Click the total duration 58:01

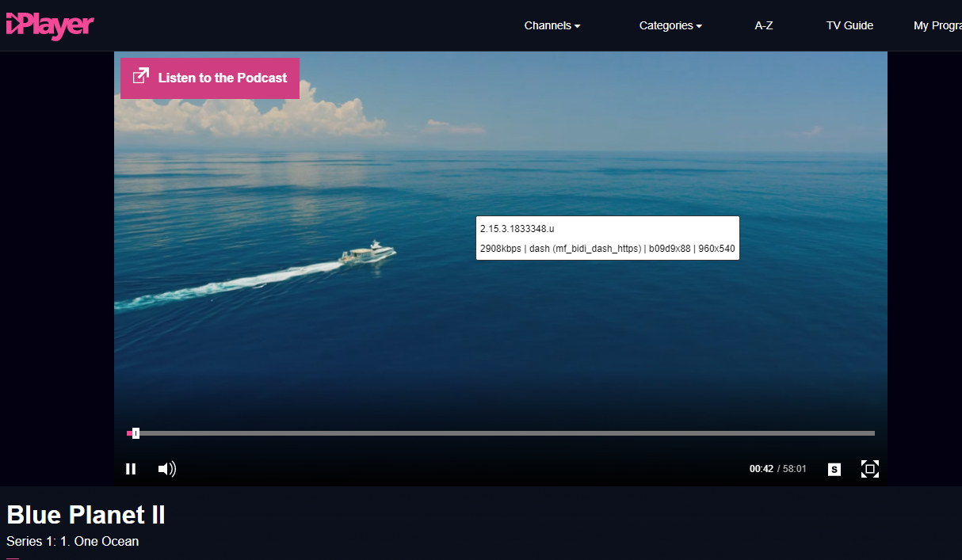pos(795,469)
